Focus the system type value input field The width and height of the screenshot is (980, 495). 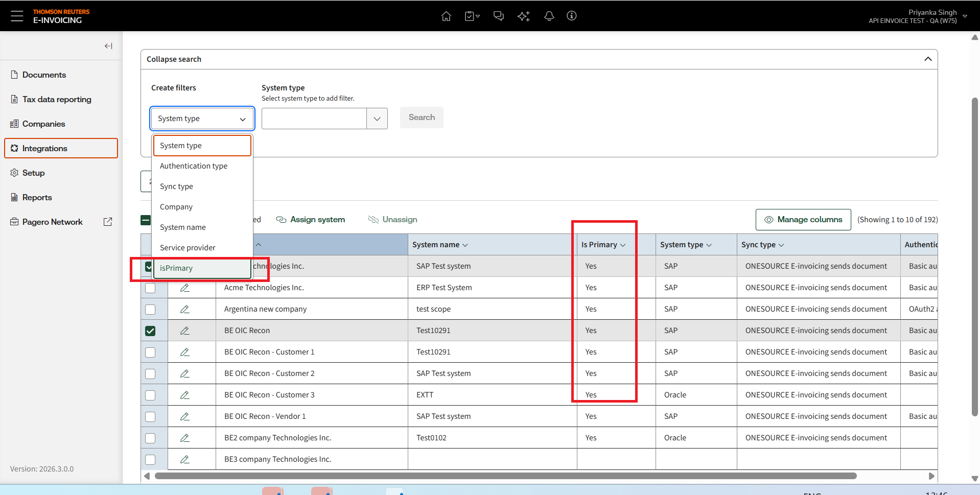coord(314,119)
